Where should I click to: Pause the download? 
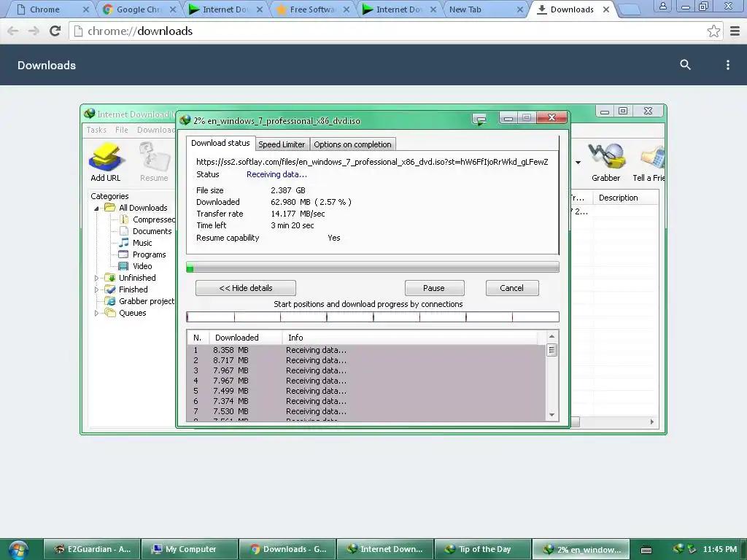434,287
